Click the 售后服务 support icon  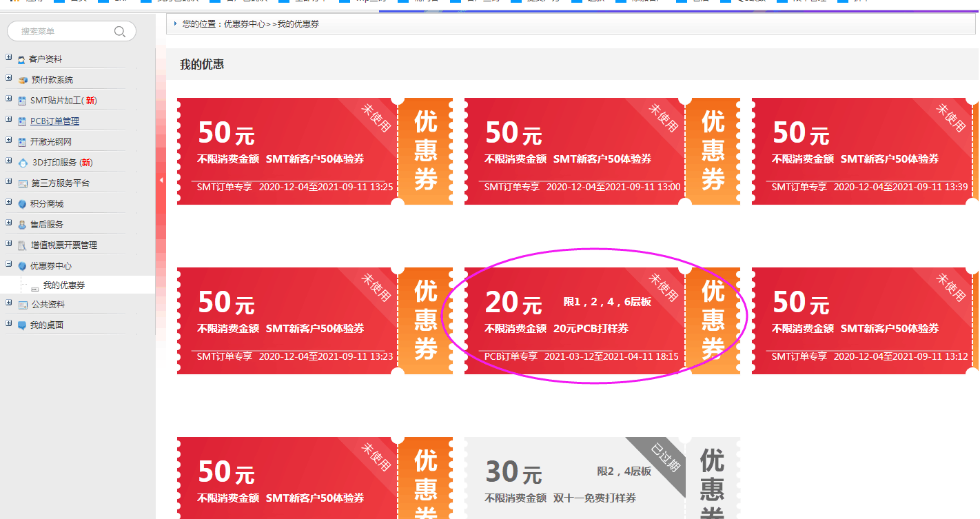tap(22, 225)
